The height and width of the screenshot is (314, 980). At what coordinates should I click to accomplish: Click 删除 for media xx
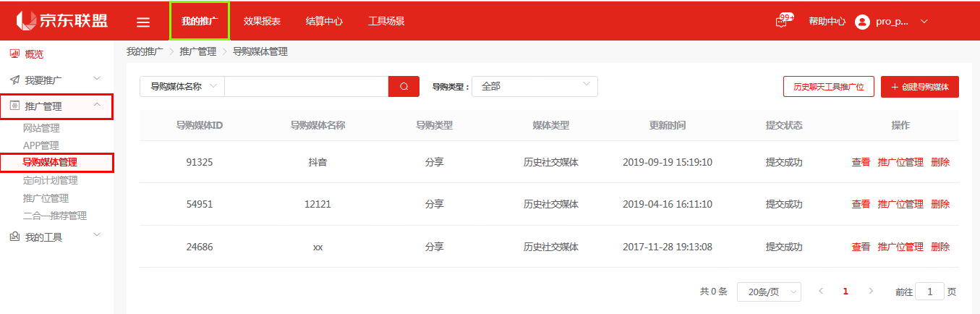tap(940, 247)
